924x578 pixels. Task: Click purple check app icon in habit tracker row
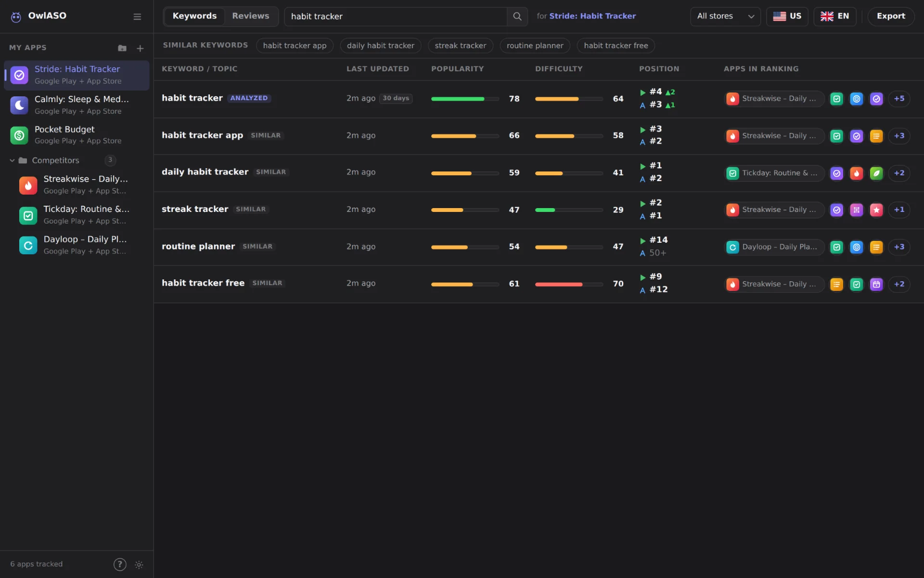click(x=876, y=99)
